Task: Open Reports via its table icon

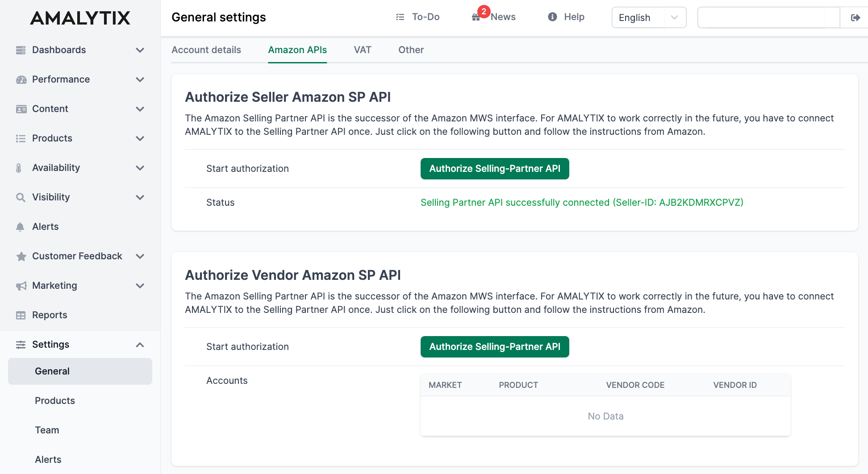Action: coord(21,315)
